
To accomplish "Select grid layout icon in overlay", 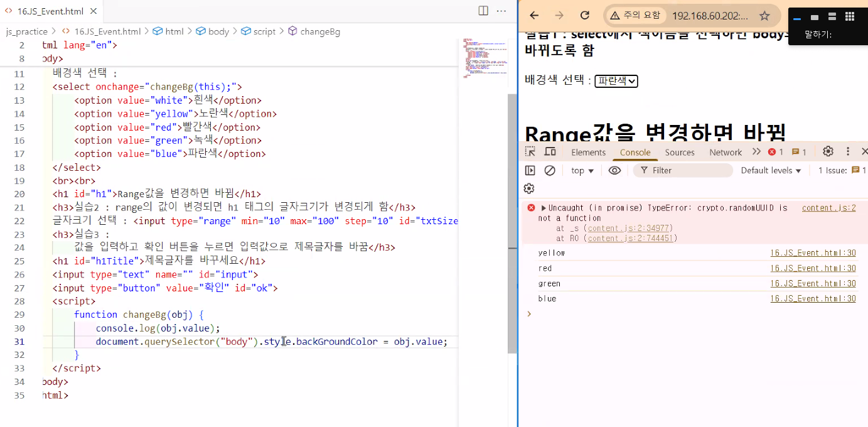I will 850,17.
